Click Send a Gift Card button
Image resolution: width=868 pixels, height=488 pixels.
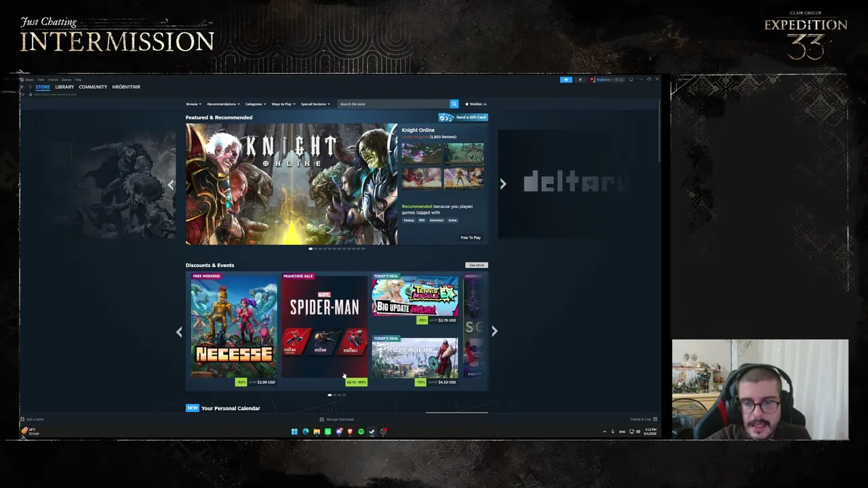463,117
